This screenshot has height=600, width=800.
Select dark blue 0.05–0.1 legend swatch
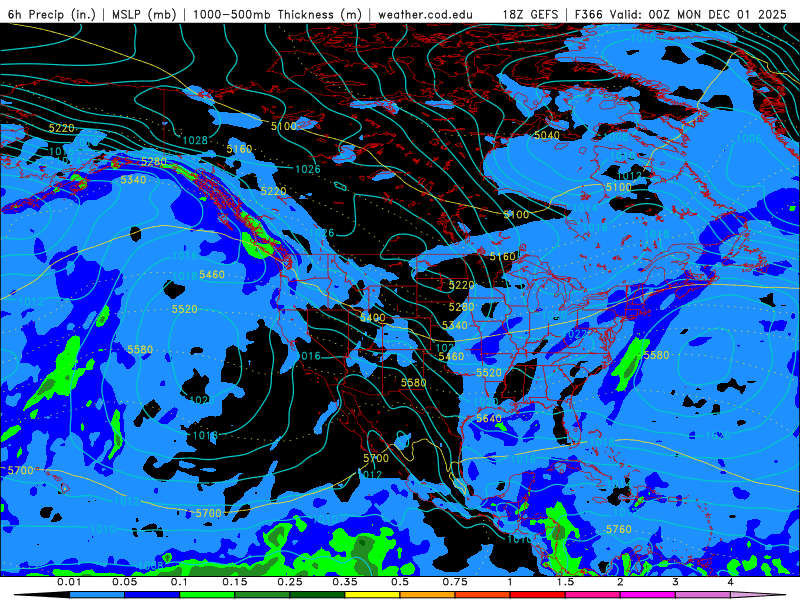[152, 595]
